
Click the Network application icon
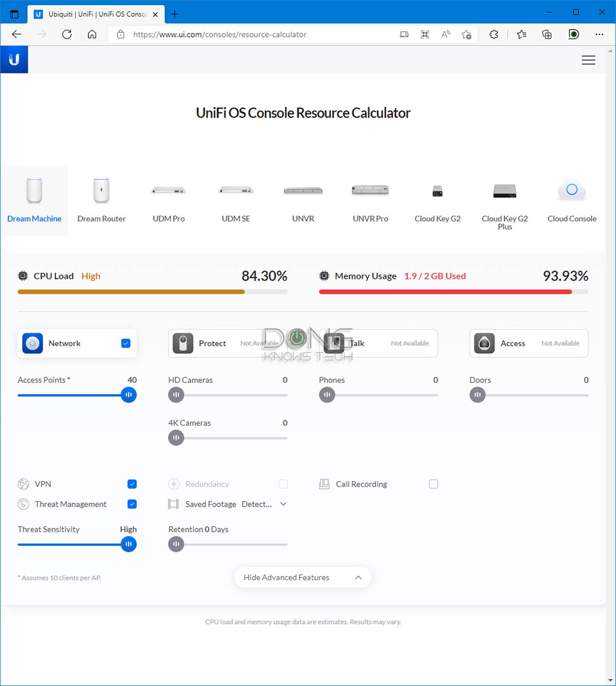click(32, 343)
